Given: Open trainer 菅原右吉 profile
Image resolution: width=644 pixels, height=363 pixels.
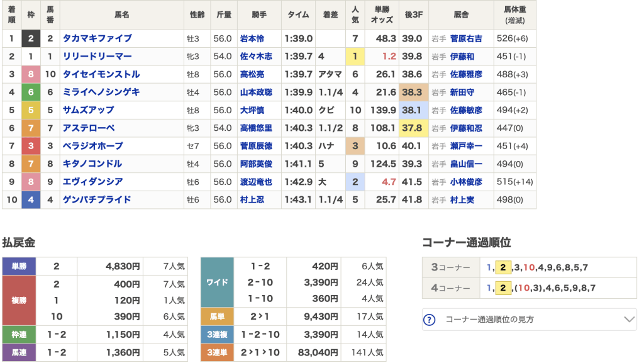Looking at the screenshot, I should click(x=466, y=38).
